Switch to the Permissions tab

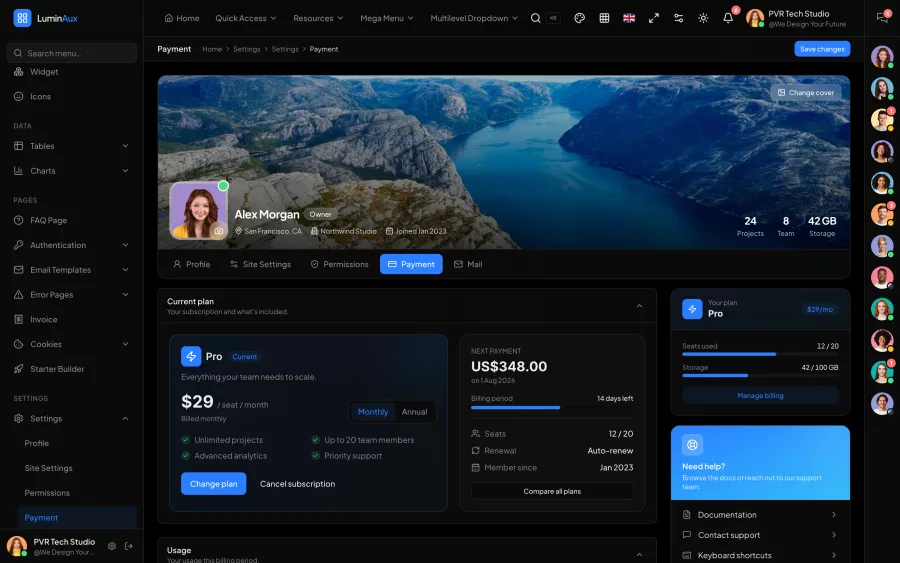[x=339, y=265]
